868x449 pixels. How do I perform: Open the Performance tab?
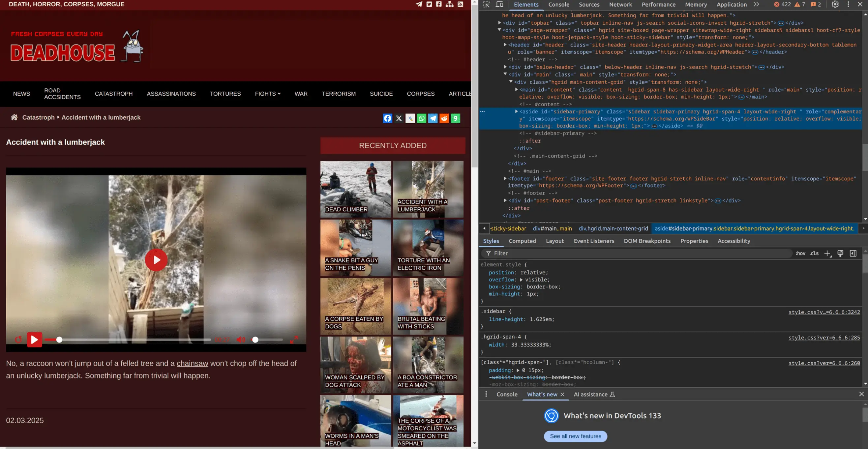[658, 4]
